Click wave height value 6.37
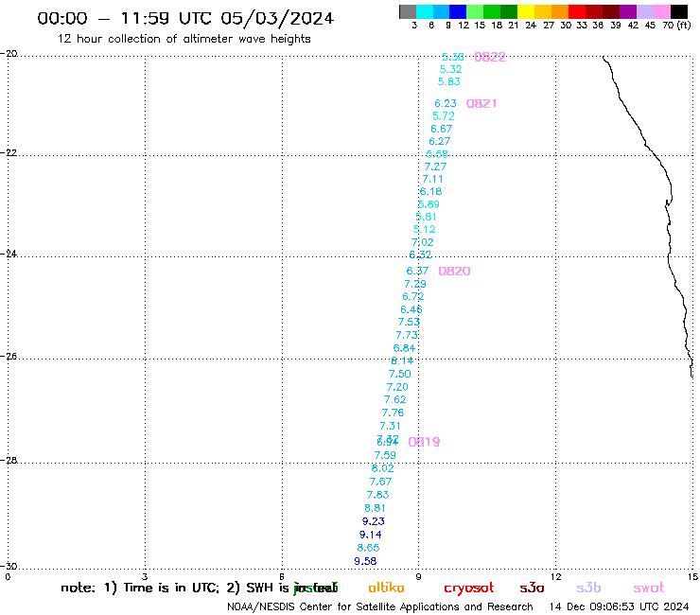This screenshot has height=615, width=700. pos(417,271)
